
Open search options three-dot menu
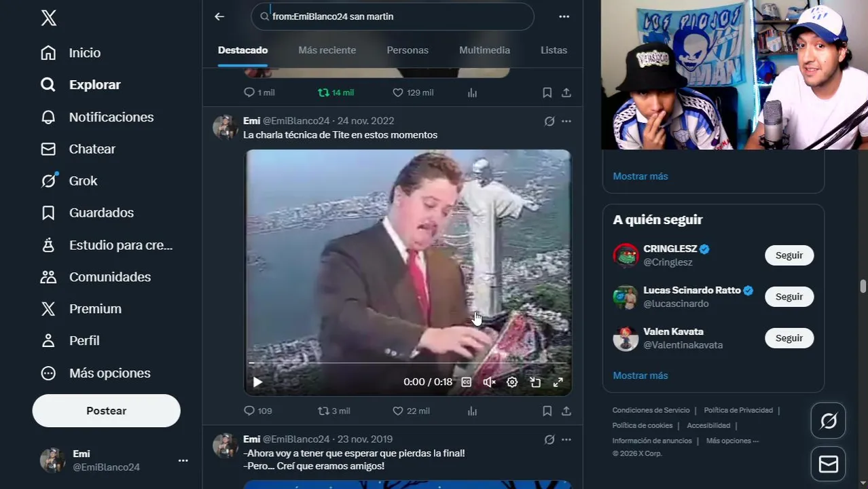[564, 16]
